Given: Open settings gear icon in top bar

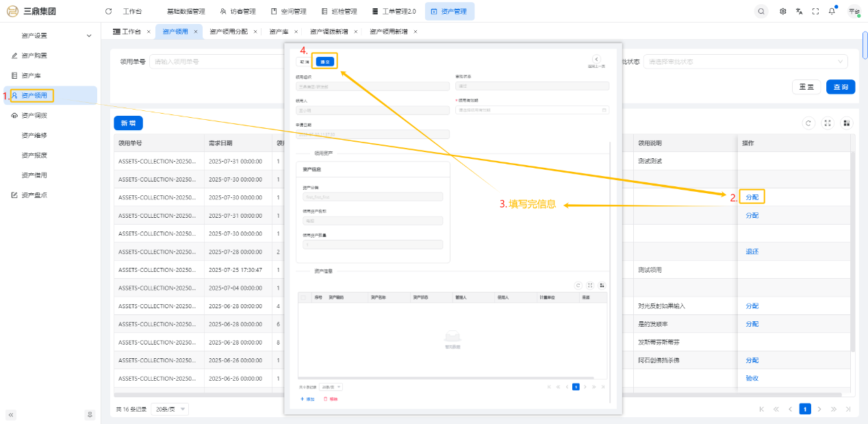Looking at the screenshot, I should pyautogui.click(x=782, y=12).
